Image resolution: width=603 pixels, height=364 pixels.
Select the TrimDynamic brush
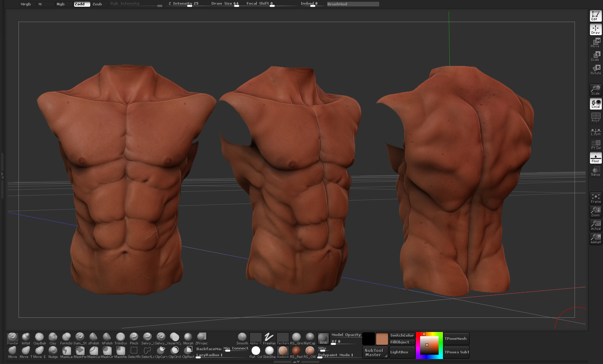[121, 338]
